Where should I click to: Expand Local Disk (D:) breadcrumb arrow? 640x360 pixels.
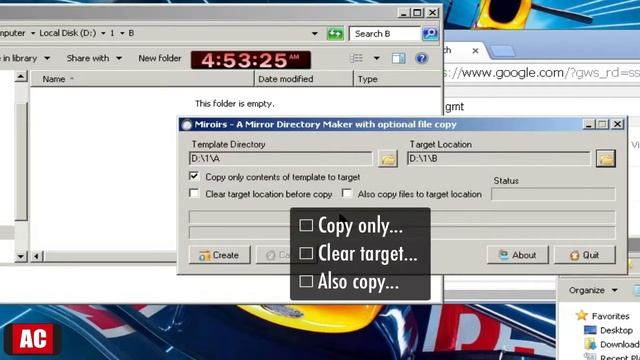[103, 33]
